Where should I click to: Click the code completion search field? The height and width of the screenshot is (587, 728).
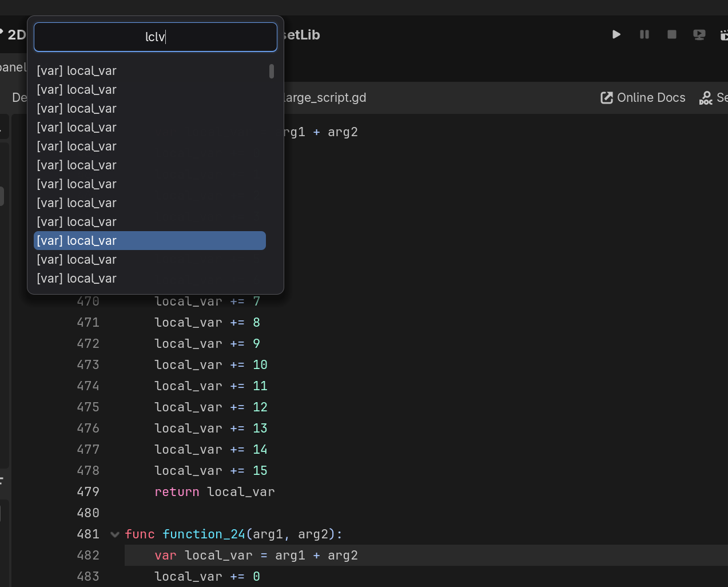[155, 37]
